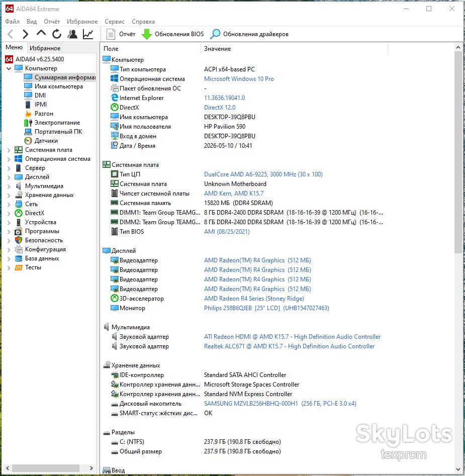
Task: Expand the Системная плата tree node
Action: tap(9, 150)
